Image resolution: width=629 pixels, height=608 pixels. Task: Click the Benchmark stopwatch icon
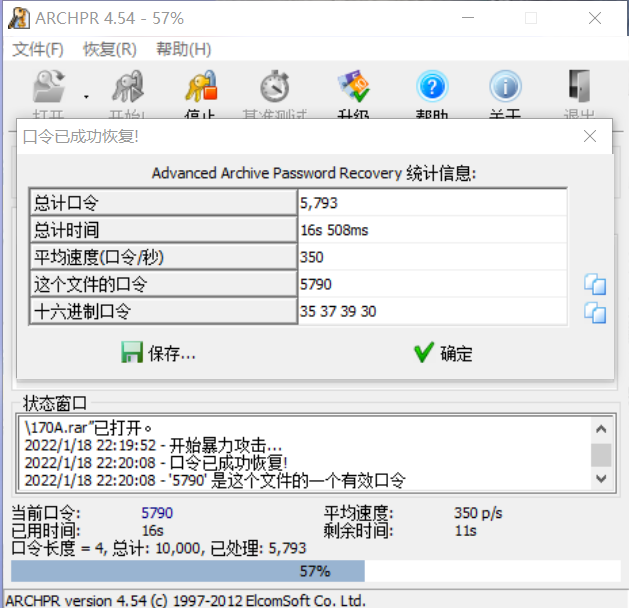coord(275,86)
